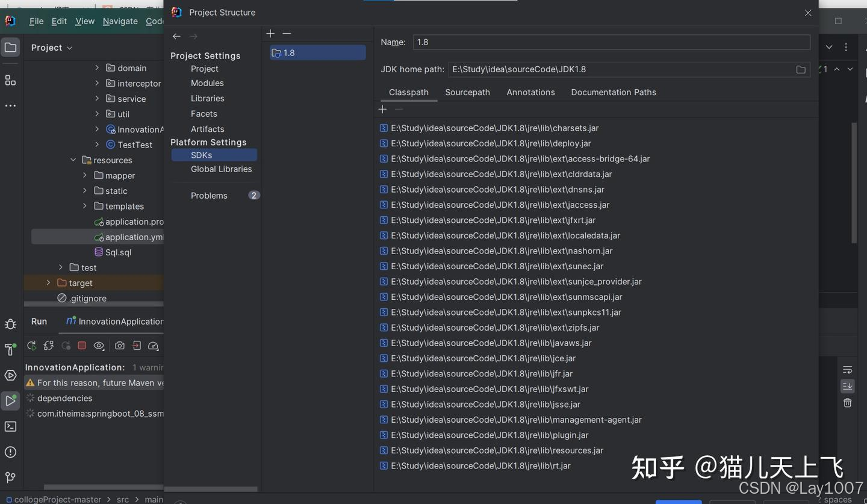Open the InnovationApplication run tab
This screenshot has height=504, width=867.
[115, 322]
